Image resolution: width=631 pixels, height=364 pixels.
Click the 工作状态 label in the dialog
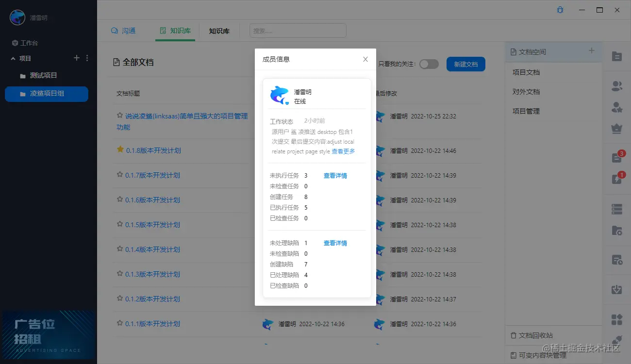pyautogui.click(x=282, y=121)
